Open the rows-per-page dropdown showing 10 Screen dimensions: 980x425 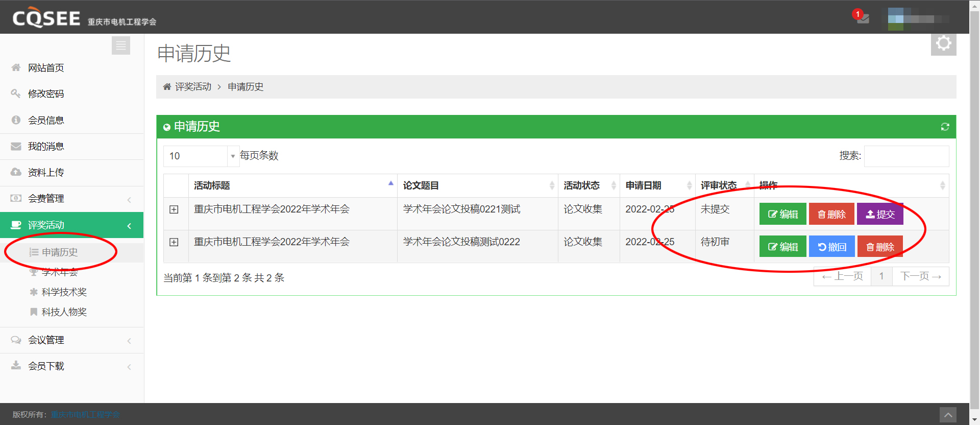pyautogui.click(x=201, y=156)
